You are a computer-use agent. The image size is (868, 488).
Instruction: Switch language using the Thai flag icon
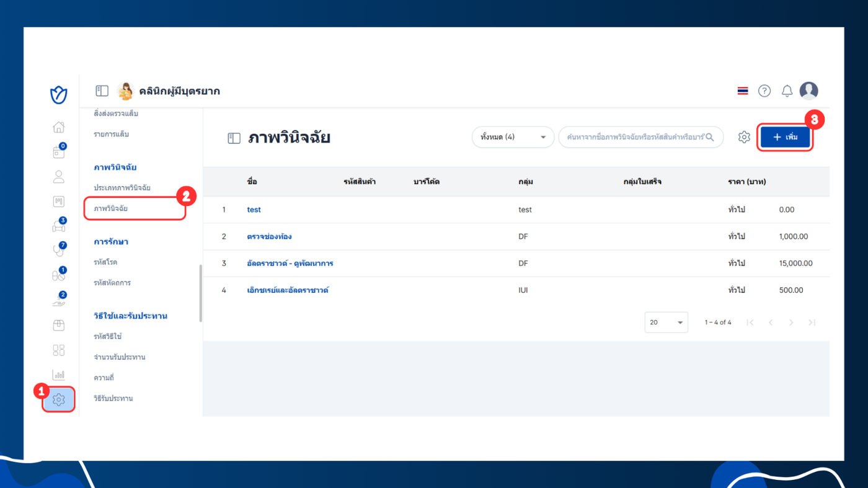[743, 91]
